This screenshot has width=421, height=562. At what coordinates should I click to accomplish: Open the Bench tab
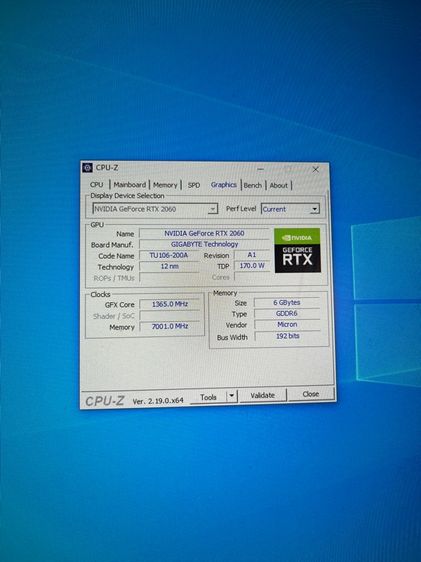tap(253, 185)
